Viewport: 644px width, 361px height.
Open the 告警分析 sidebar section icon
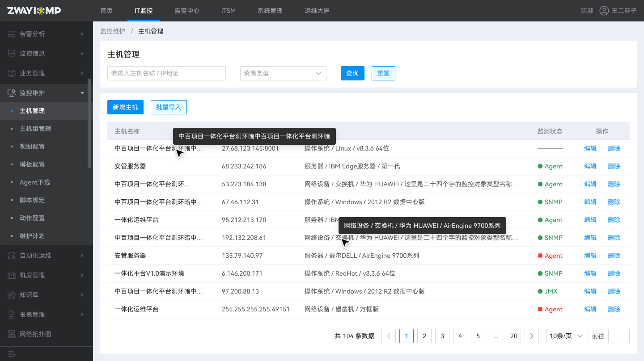(x=12, y=34)
